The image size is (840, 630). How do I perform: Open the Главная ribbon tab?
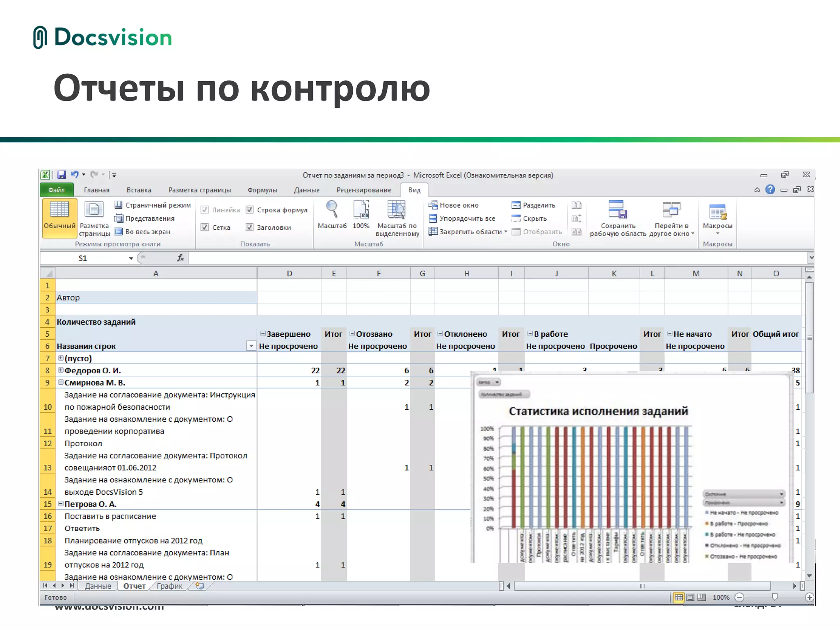(97, 190)
